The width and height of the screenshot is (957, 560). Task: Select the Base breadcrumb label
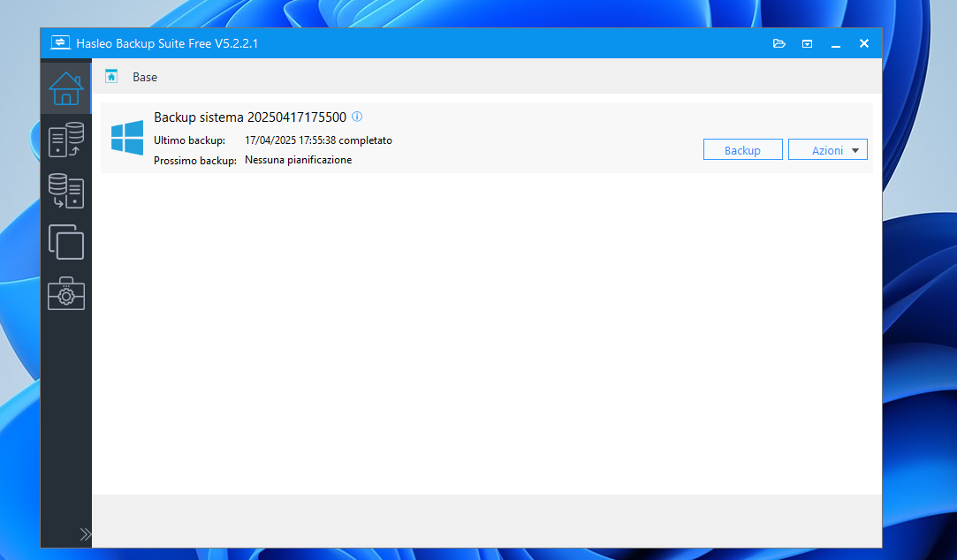[145, 77]
